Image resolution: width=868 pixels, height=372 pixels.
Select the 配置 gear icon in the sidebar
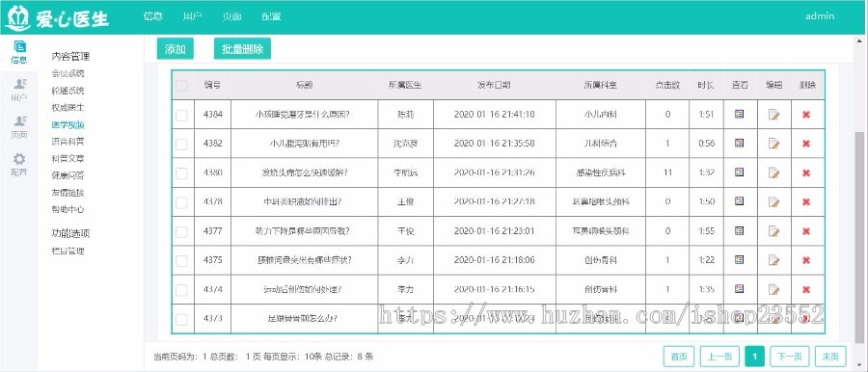pos(19,165)
